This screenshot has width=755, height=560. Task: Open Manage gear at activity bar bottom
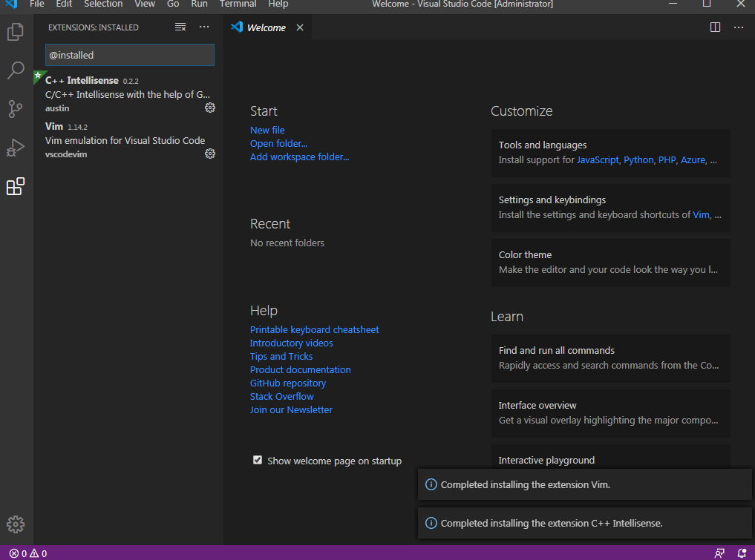16,524
